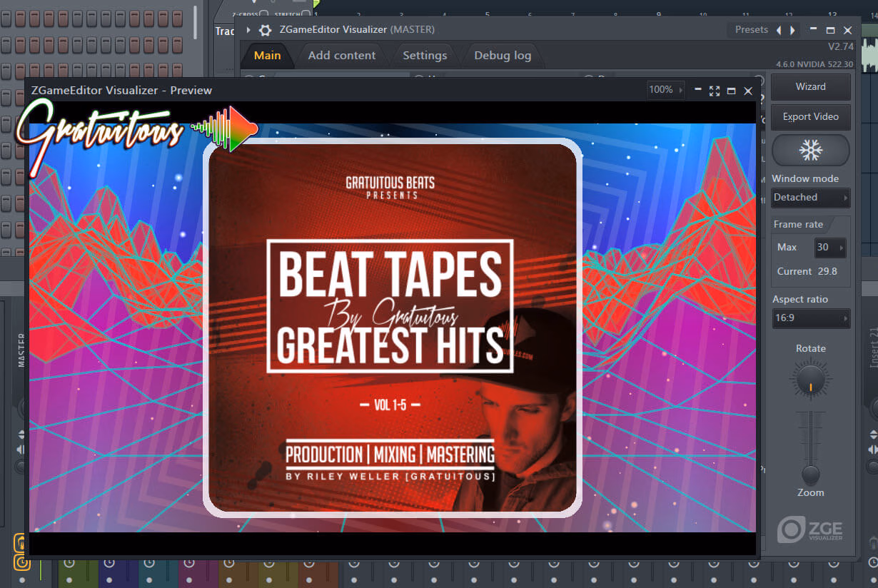Close the ZGameEditor Visualizer (MASTER) plugin window

pyautogui.click(x=847, y=30)
